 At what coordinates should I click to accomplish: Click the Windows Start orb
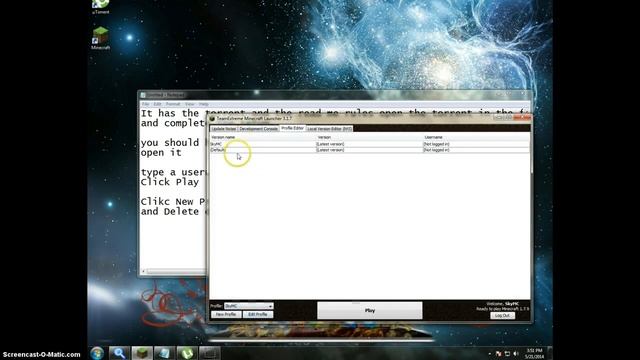pyautogui.click(x=97, y=353)
